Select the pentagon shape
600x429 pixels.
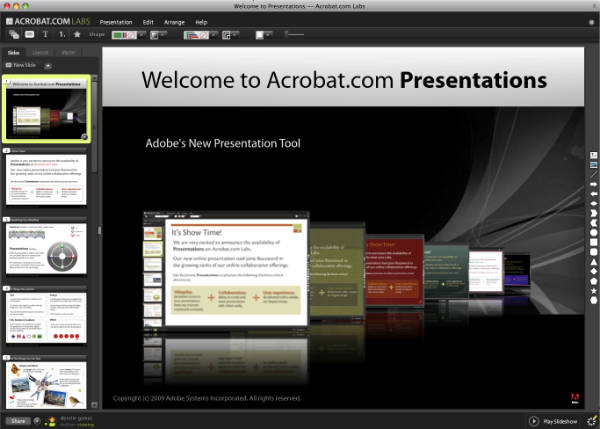[x=593, y=281]
